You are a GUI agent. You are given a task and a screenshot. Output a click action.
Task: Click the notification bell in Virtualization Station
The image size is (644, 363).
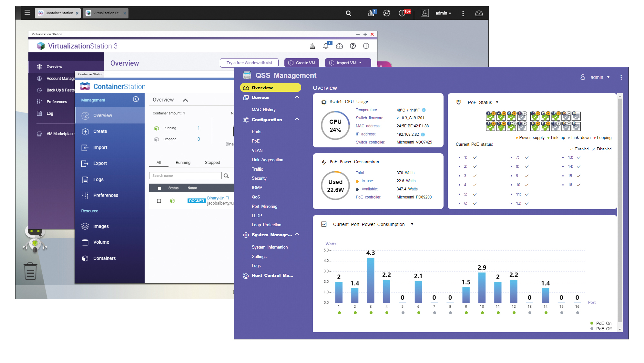tap(326, 46)
